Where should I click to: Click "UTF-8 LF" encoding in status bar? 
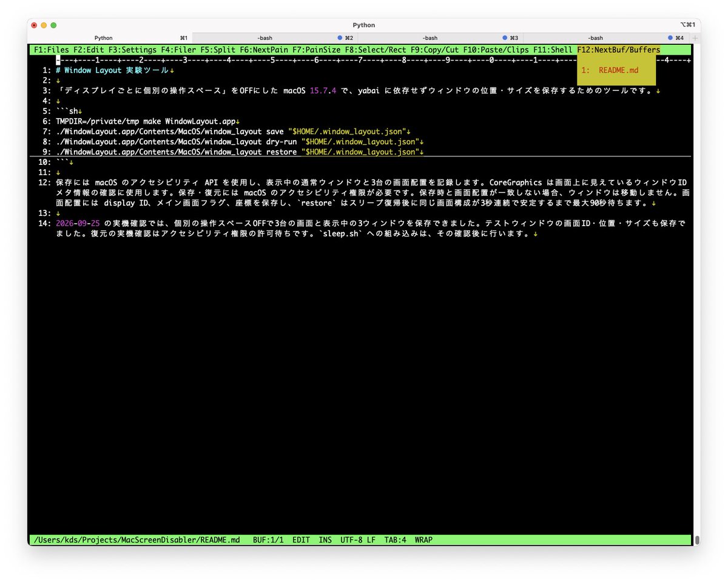click(x=358, y=540)
